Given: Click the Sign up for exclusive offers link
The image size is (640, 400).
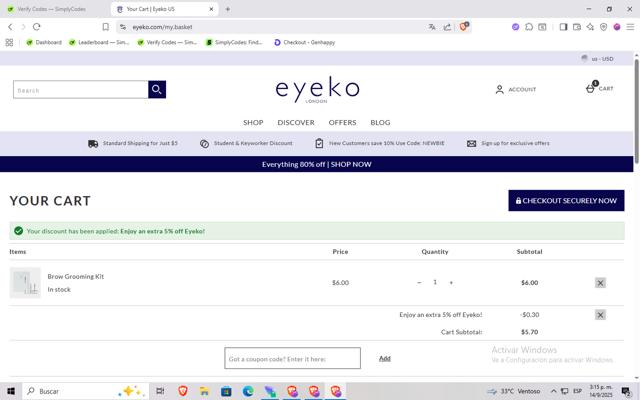Looking at the screenshot, I should (515, 143).
